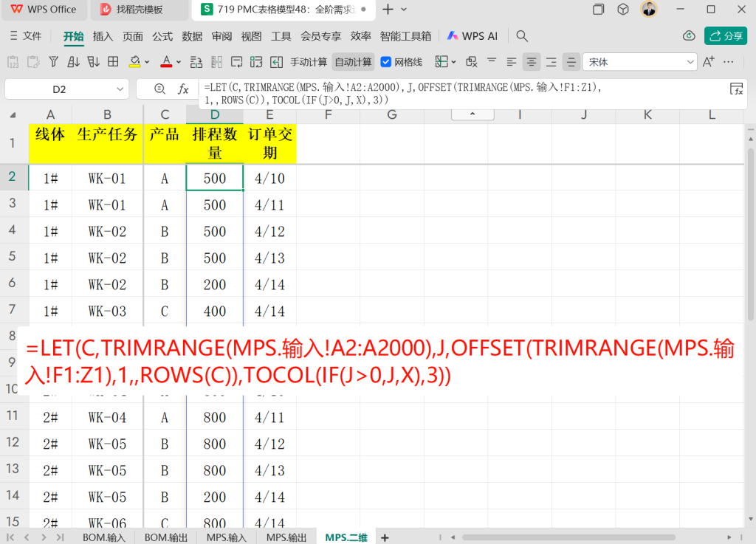The width and height of the screenshot is (756, 544).
Task: Click the text-to-columns split icon
Action: (x=216, y=62)
